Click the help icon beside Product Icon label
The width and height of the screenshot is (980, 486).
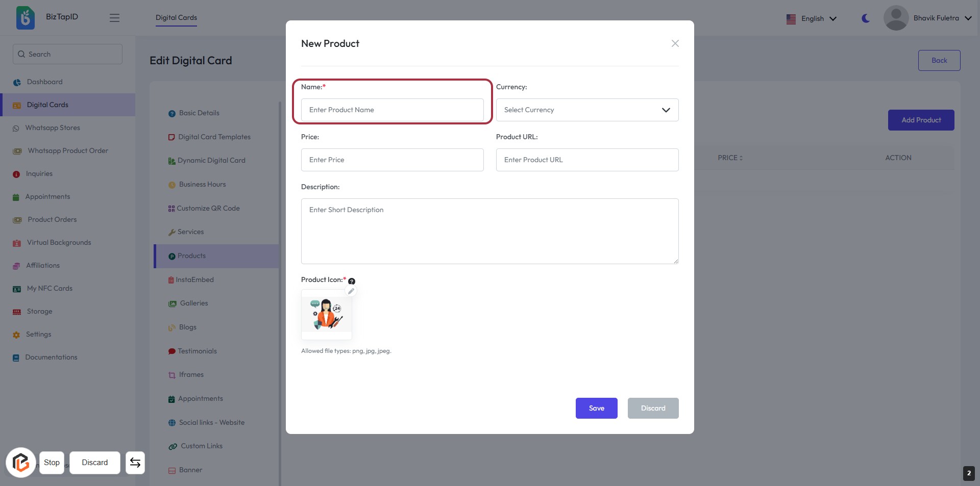352,281
